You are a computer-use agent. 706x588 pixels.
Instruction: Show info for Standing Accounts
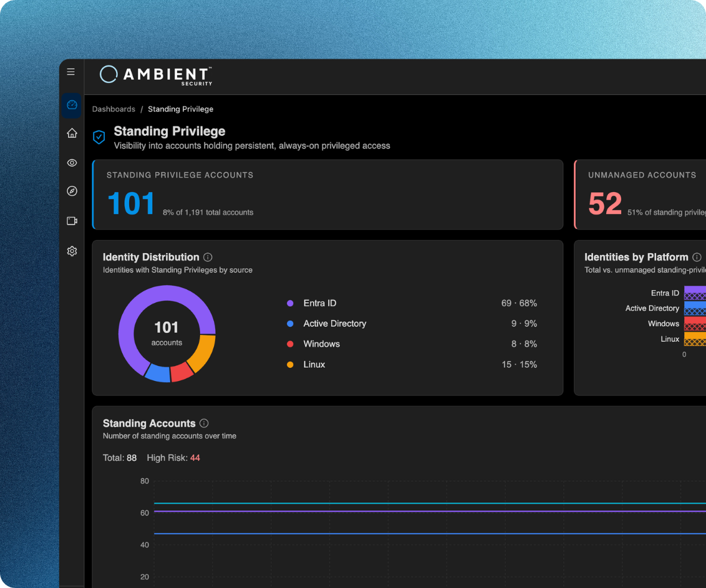click(x=204, y=423)
